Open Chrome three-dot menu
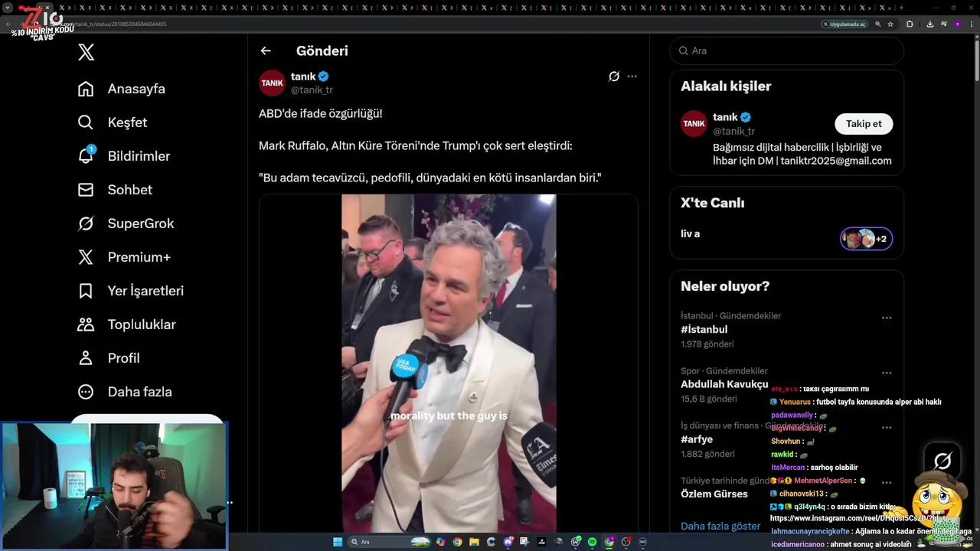This screenshot has height=551, width=980. pos(972,24)
